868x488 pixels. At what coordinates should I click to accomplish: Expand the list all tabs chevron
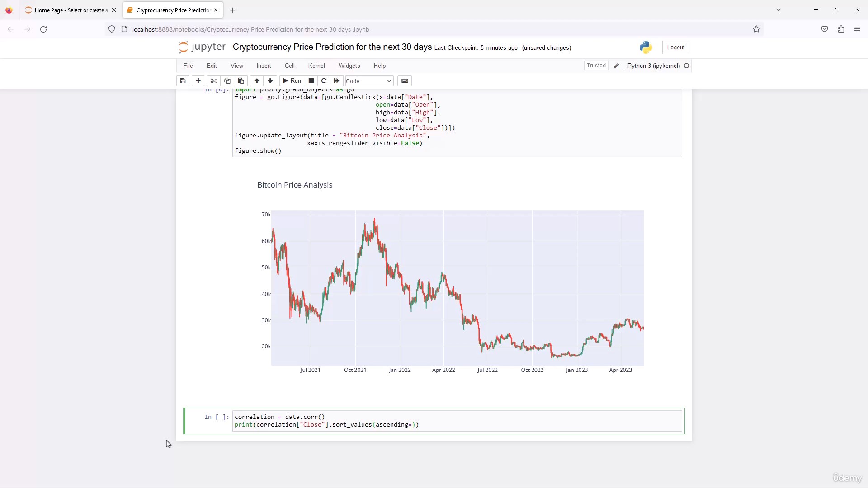pyautogui.click(x=778, y=10)
